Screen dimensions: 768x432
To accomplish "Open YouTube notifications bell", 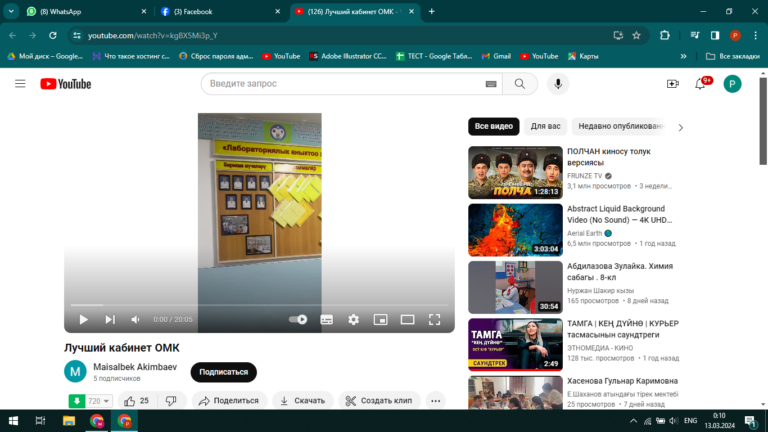I will pyautogui.click(x=700, y=84).
